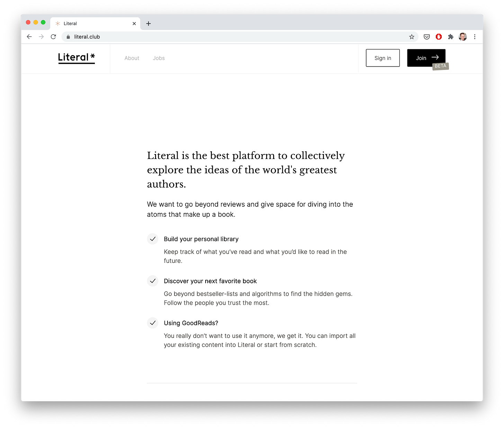Viewport: 504px width, 429px height.
Task: Click the 'Discover your next favorite book' heading
Action: tap(210, 281)
